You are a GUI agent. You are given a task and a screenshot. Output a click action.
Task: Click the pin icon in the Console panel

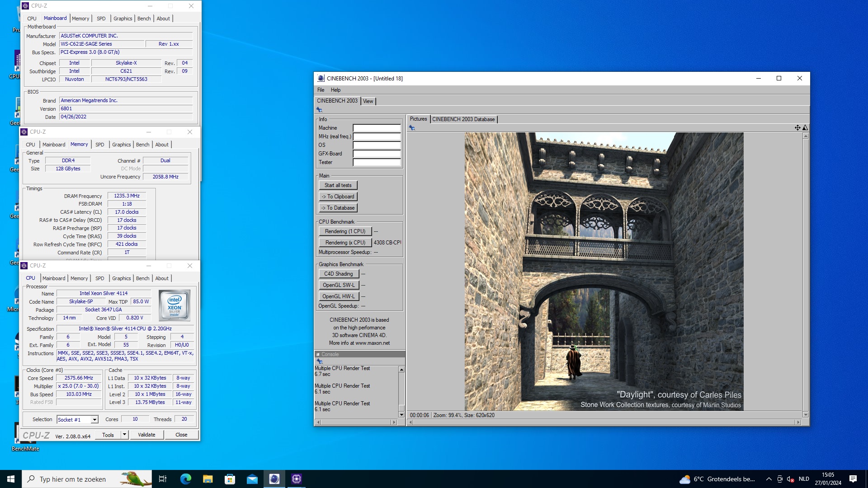click(x=320, y=361)
